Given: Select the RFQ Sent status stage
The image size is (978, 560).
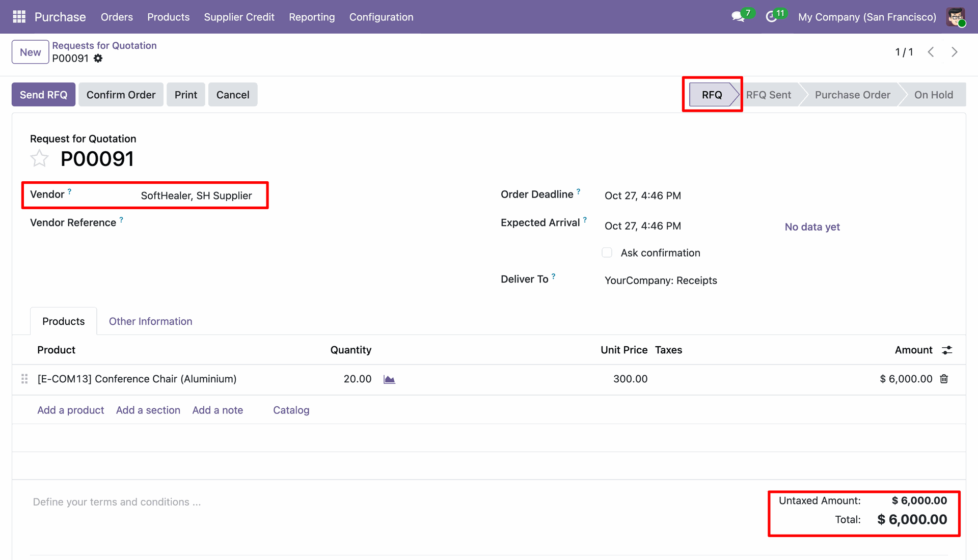Looking at the screenshot, I should (x=769, y=95).
